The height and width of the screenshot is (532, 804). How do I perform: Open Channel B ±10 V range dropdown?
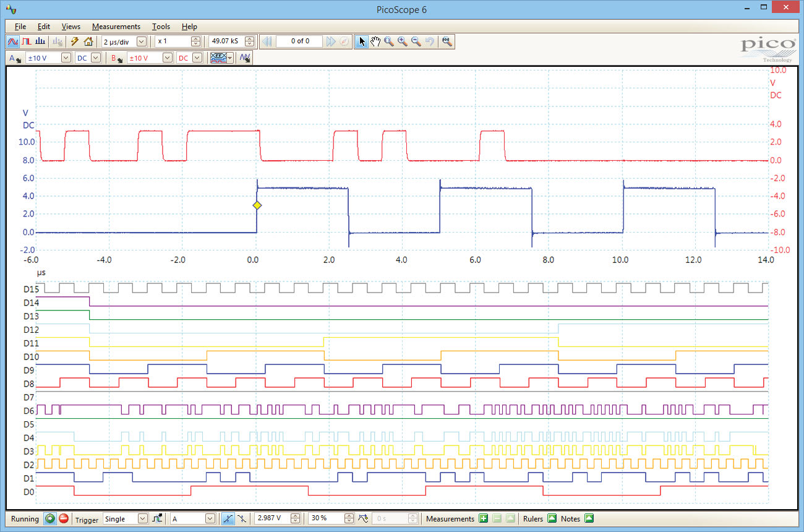(167, 58)
